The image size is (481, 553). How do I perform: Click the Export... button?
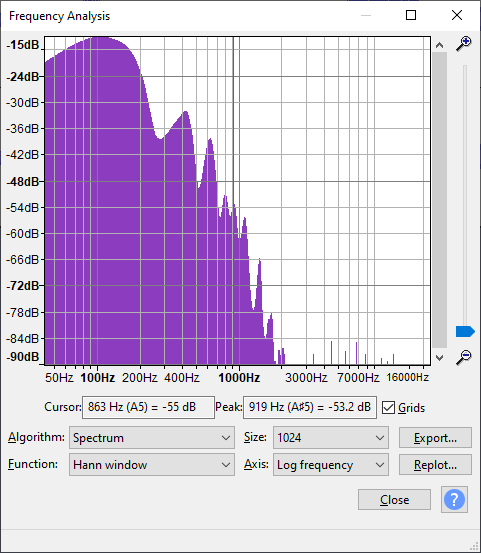[x=435, y=438]
